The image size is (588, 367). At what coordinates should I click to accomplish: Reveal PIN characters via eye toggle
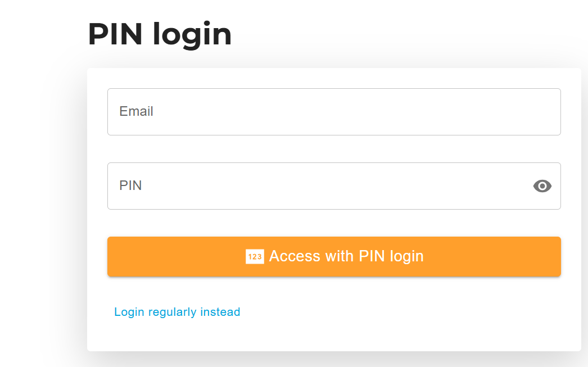click(542, 186)
